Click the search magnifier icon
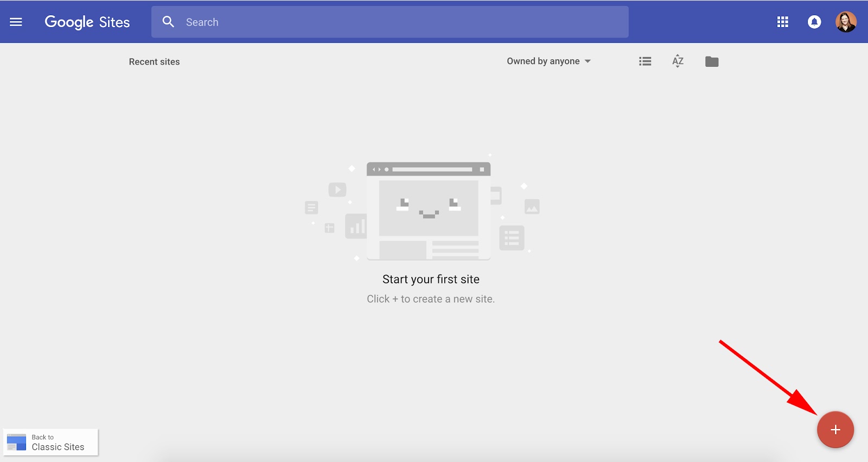The image size is (868, 462). (x=168, y=22)
